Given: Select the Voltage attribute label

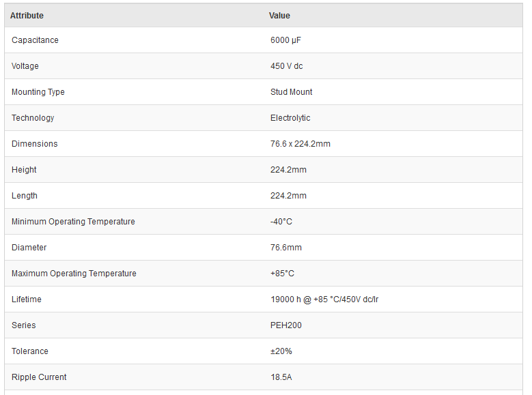Looking at the screenshot, I should pos(25,66).
